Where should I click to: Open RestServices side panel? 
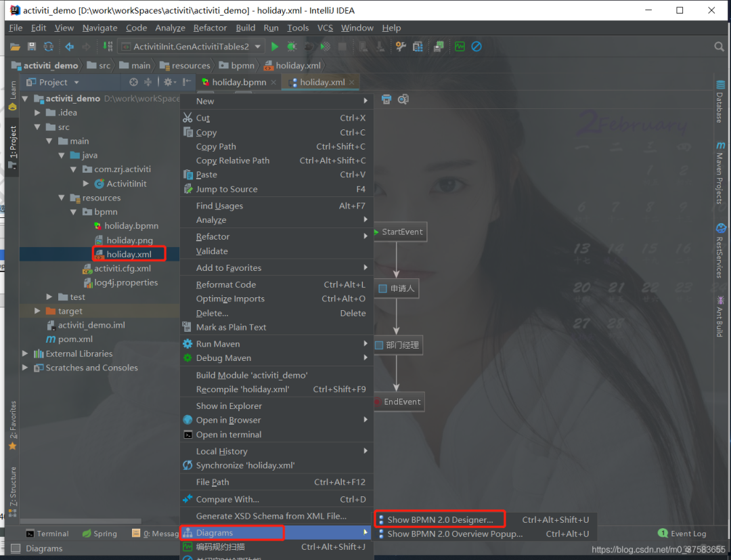click(x=720, y=251)
